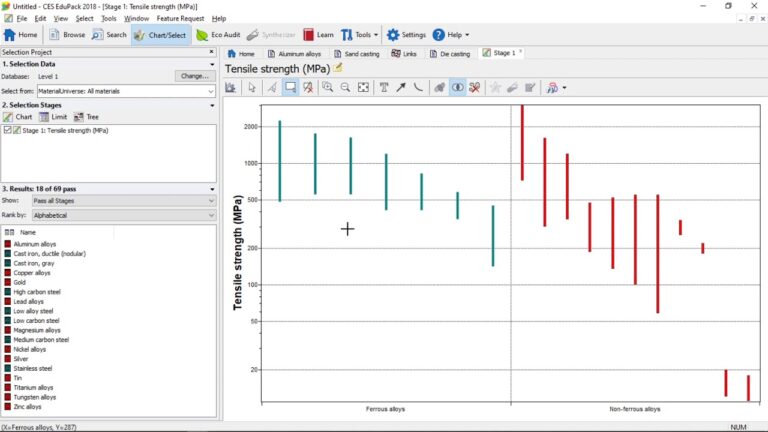Select Magnesium alloys result
Screen dimensions: 768x432
37,330
